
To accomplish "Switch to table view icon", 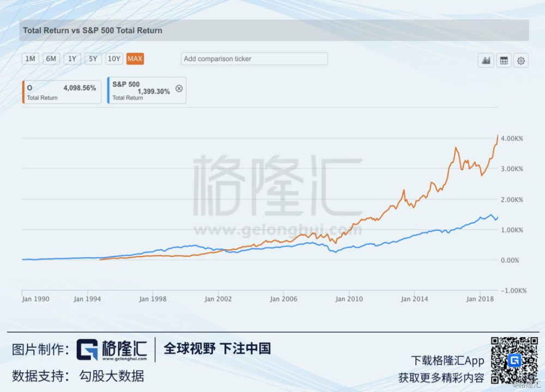I will coord(504,61).
